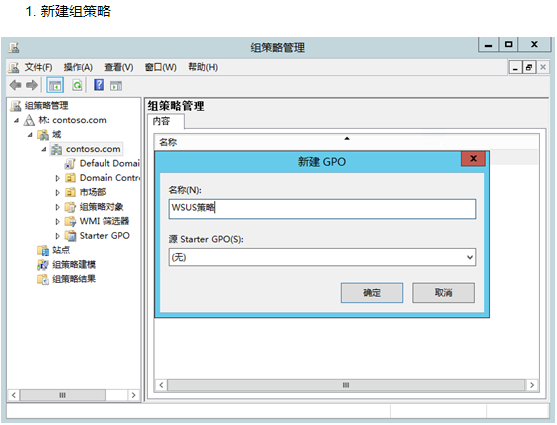Click the content pane scroll-left arrow
Viewport: 557px width, 425px height.
[x=161, y=385]
